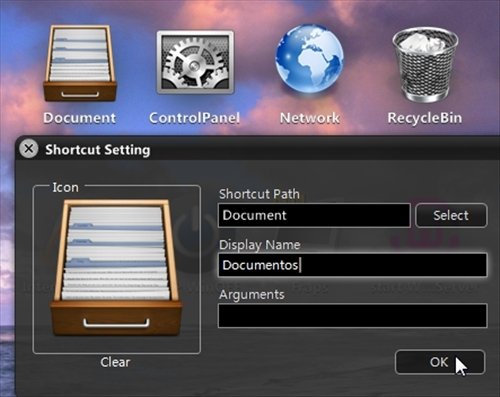
Task: Close the Shortcut Setting dialog
Action: (29, 149)
